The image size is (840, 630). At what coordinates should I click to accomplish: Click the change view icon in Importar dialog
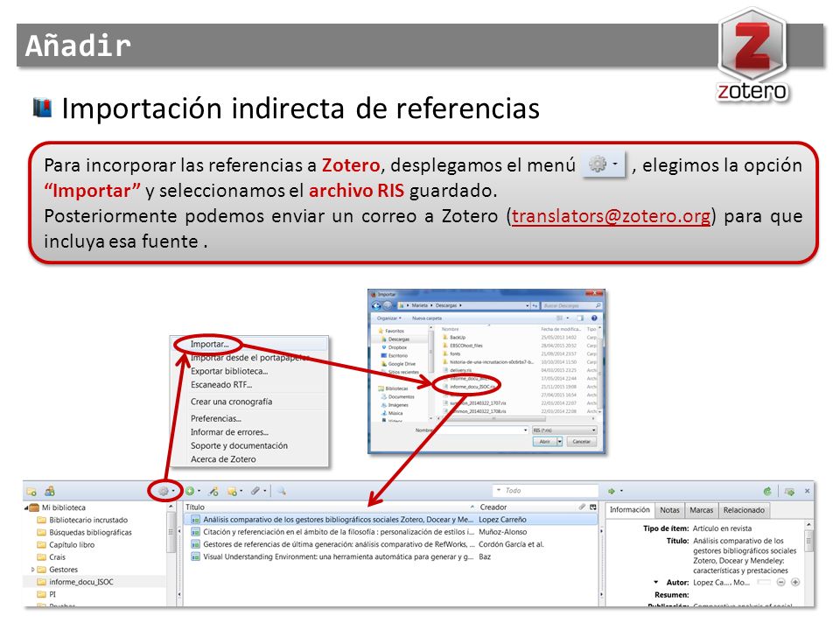click(x=559, y=318)
